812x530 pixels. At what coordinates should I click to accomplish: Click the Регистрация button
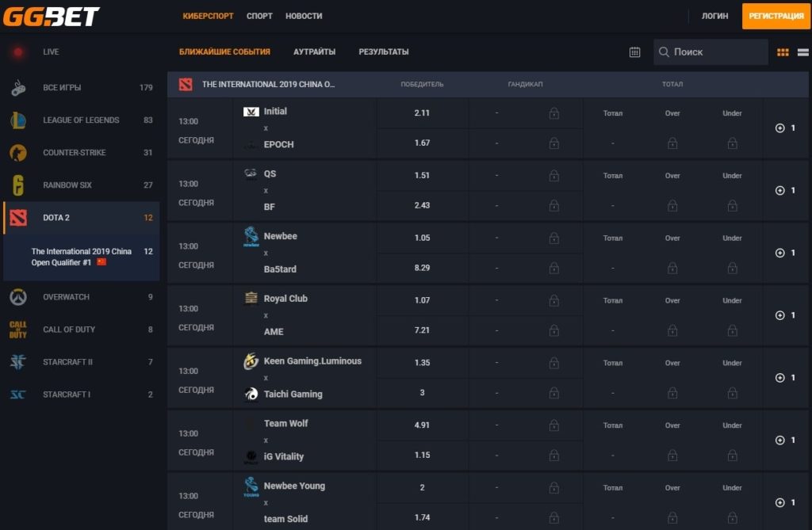[x=776, y=16]
